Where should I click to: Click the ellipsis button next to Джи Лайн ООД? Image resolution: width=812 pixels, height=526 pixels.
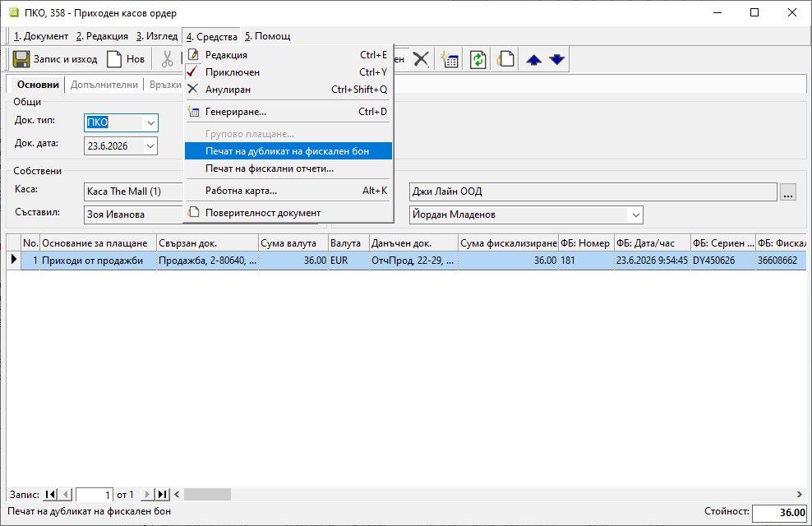pyautogui.click(x=788, y=192)
